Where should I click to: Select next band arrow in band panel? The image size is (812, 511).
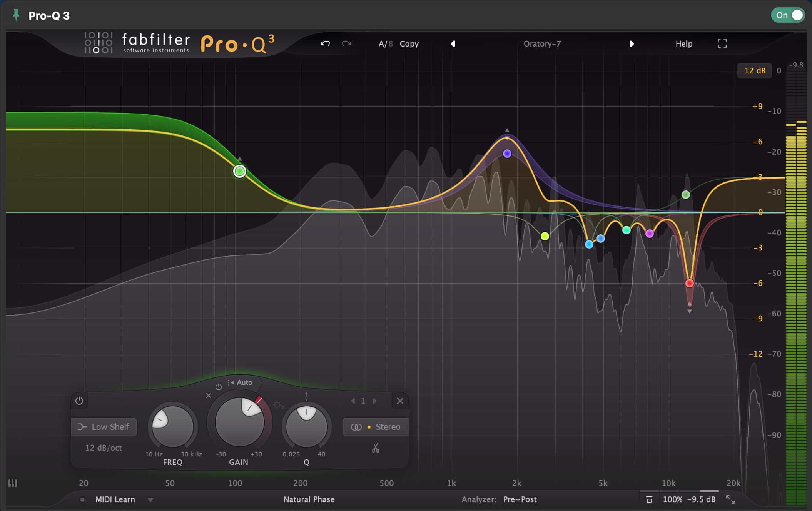374,401
